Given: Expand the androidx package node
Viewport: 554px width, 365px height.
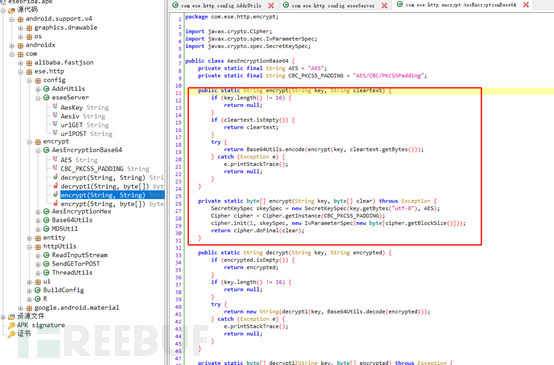Looking at the screenshot, I should 12,46.
